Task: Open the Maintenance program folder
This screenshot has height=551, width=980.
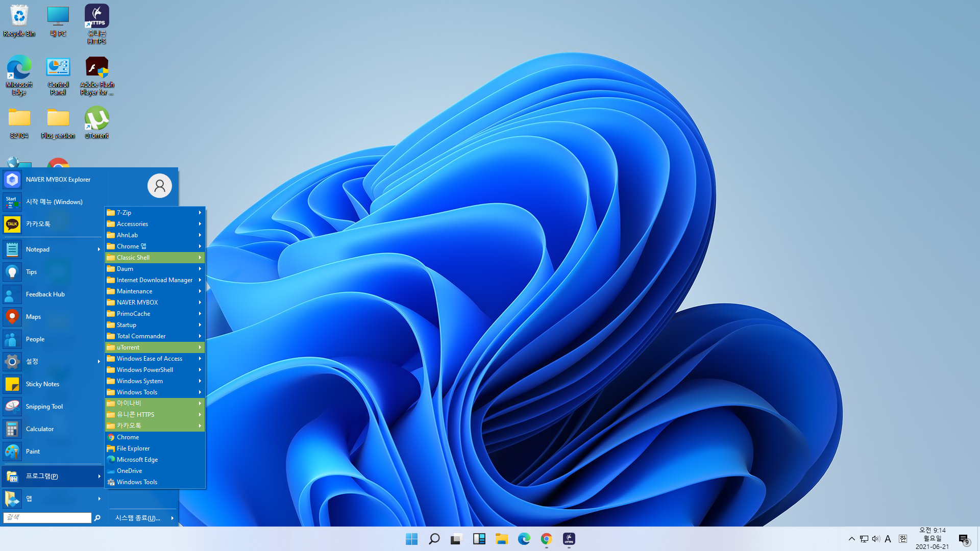Action: [x=155, y=291]
